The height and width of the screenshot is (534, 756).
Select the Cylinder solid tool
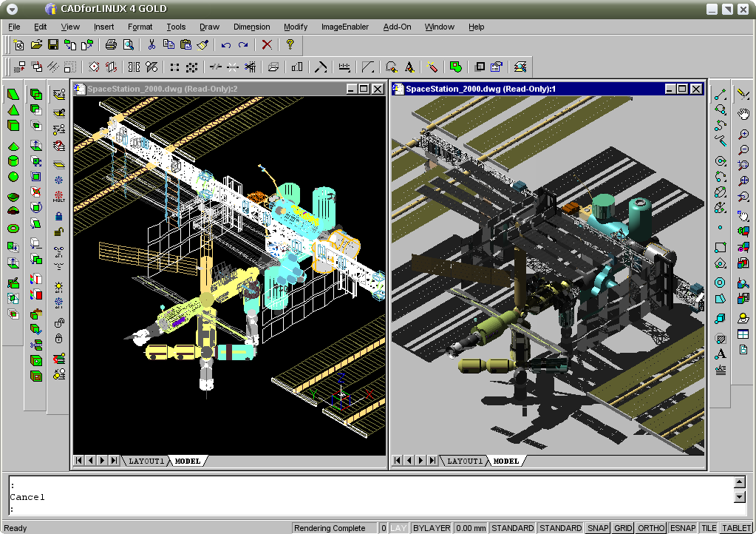pos(13,161)
